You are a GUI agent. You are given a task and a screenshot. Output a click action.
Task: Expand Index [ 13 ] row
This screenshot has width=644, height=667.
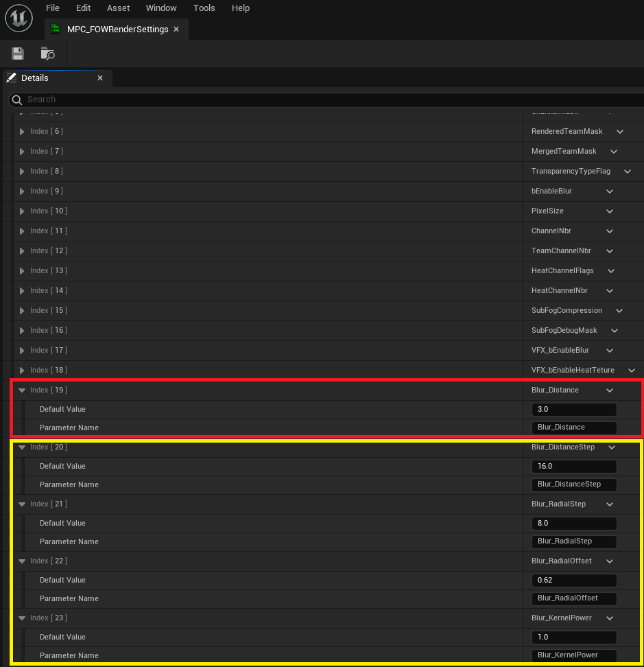click(22, 271)
